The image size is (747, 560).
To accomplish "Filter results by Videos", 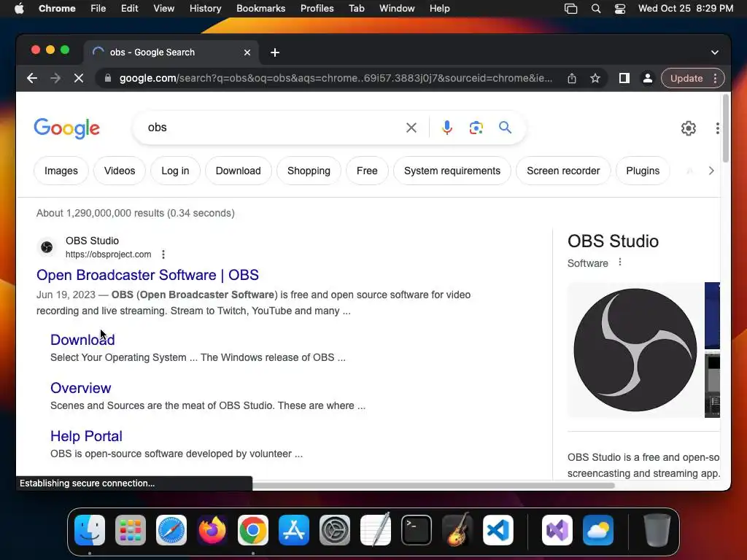I will pyautogui.click(x=120, y=171).
